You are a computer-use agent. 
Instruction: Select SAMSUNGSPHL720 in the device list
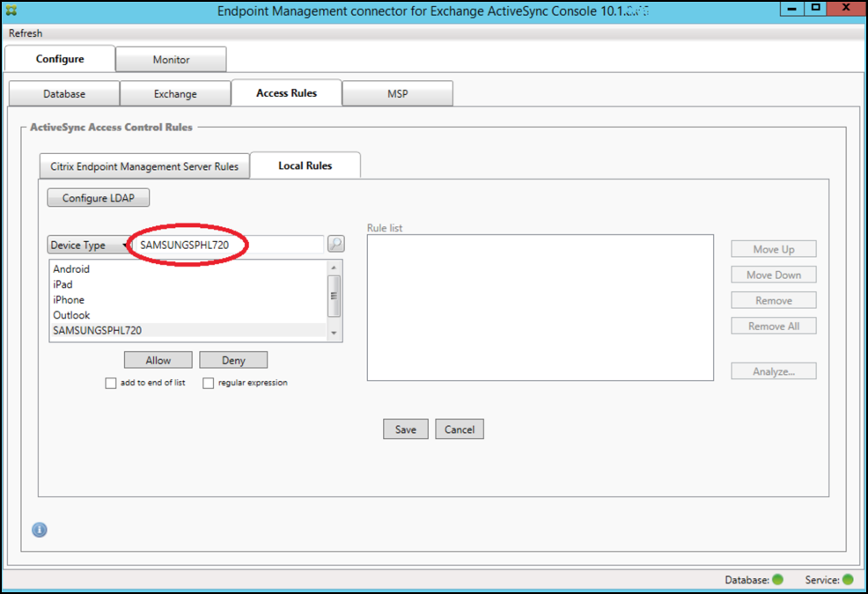pyautogui.click(x=188, y=330)
